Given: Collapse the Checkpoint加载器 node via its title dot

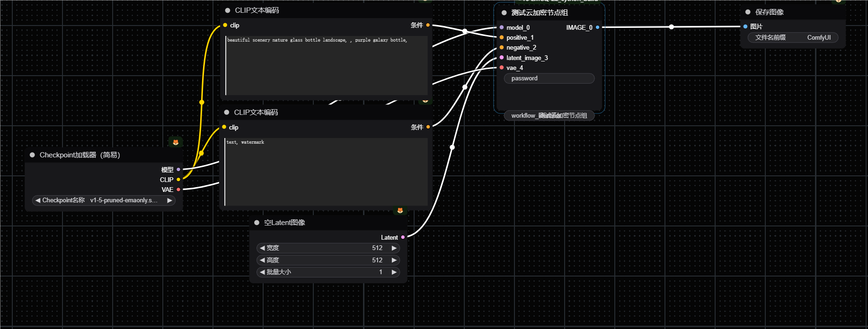Looking at the screenshot, I should click(32, 155).
